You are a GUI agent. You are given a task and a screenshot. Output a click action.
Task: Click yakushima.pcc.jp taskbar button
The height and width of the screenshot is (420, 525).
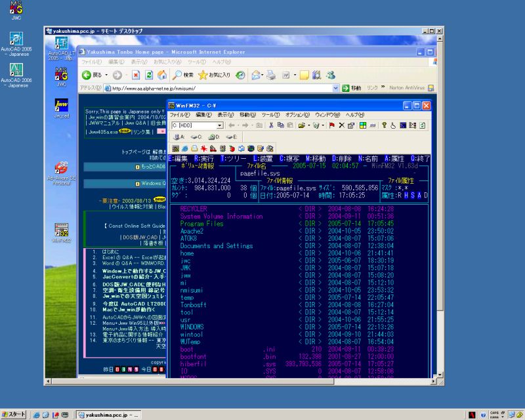(x=108, y=414)
